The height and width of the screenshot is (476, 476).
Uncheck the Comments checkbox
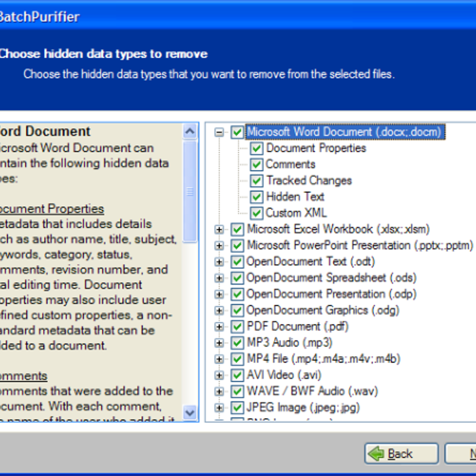[x=256, y=165]
